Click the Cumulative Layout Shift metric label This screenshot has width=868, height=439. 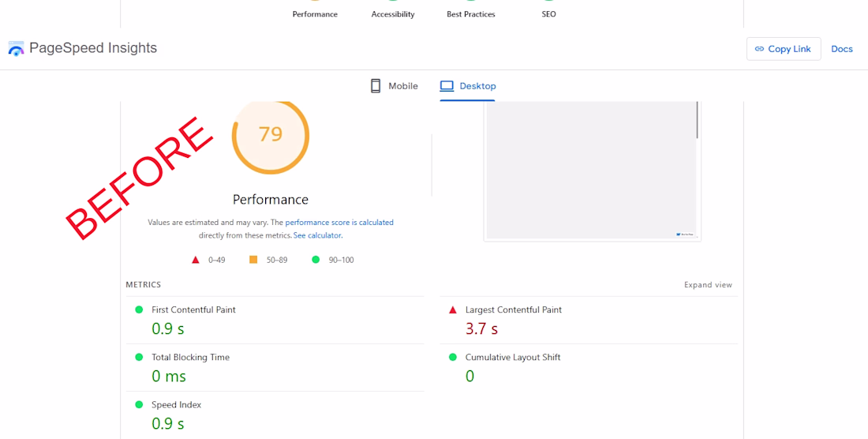513,358
